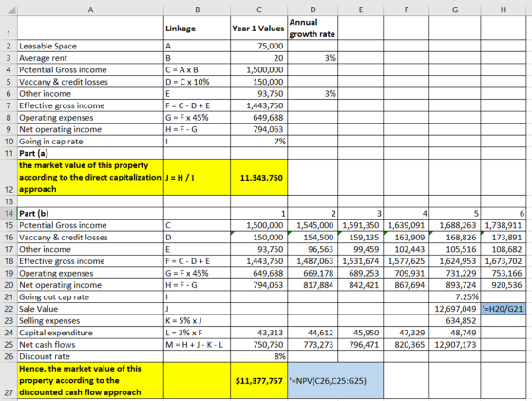Select the $11,377,757 result cell

(258, 380)
